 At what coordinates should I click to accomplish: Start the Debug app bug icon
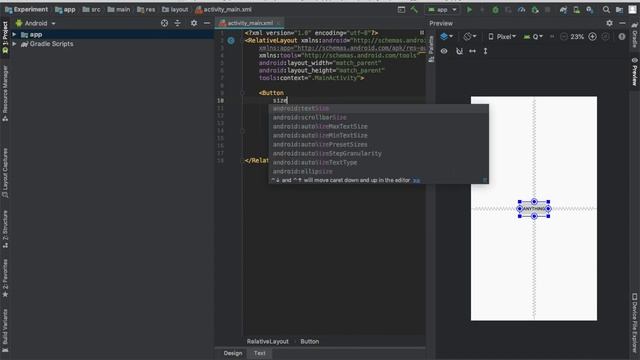click(495, 9)
